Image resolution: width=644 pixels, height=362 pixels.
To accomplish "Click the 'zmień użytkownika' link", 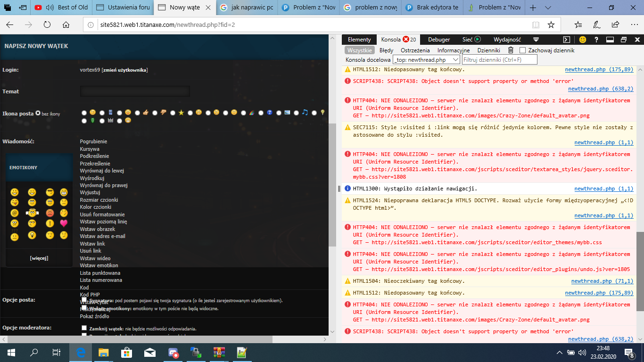I will pos(125,70).
